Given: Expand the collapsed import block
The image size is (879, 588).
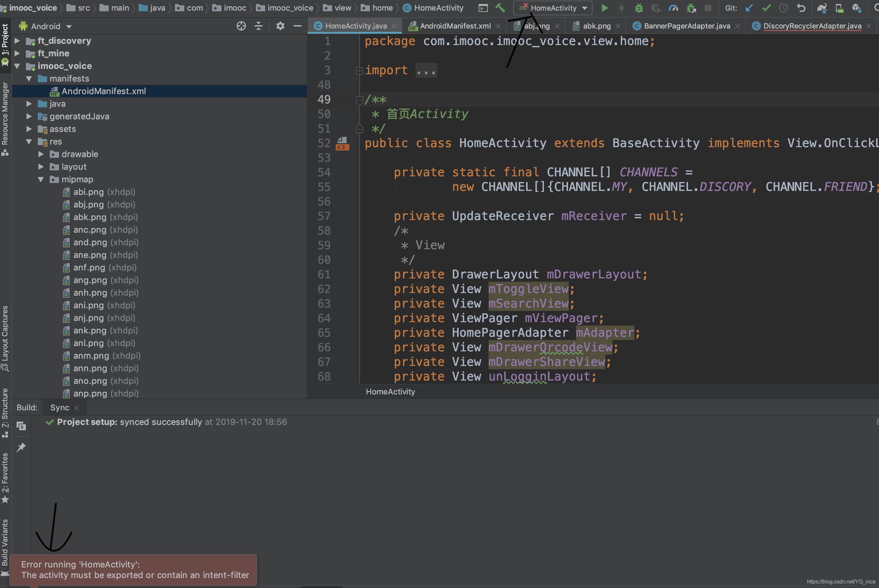Looking at the screenshot, I should pos(359,71).
